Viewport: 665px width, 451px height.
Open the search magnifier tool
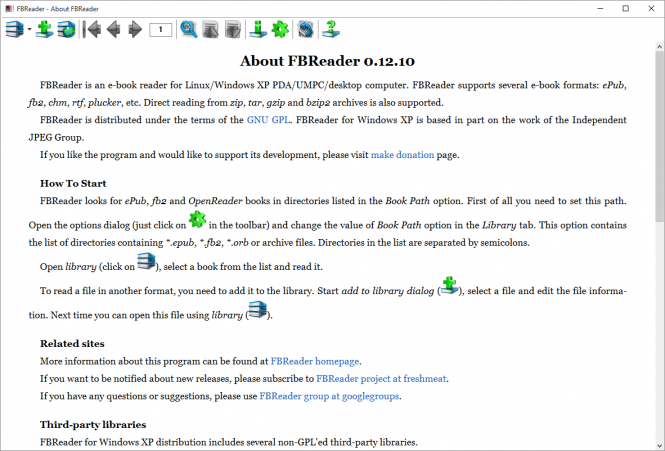pos(189,30)
